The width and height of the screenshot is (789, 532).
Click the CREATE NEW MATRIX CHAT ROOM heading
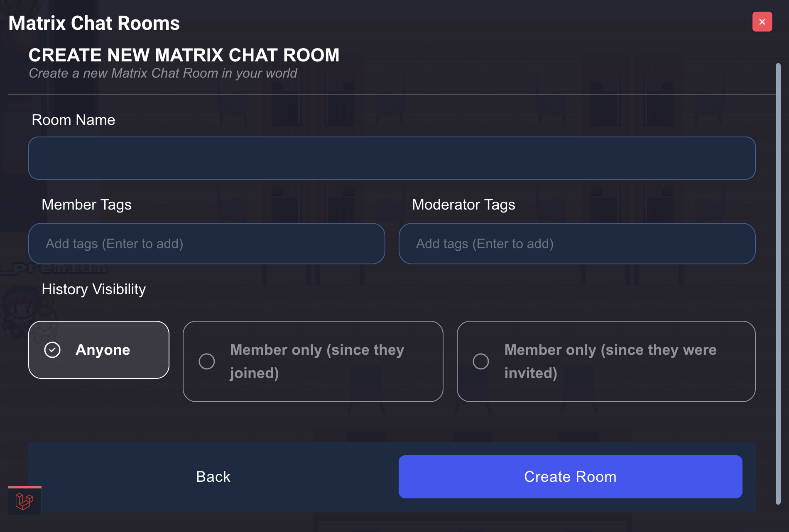[x=184, y=55]
